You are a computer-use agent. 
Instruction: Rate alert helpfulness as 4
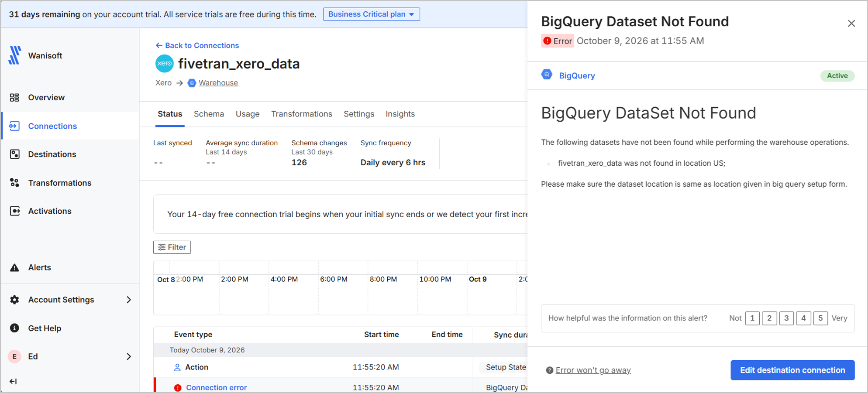803,318
